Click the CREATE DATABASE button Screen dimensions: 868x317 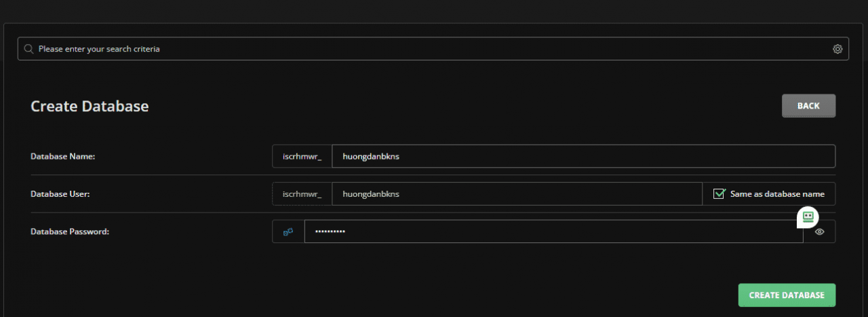[787, 295]
